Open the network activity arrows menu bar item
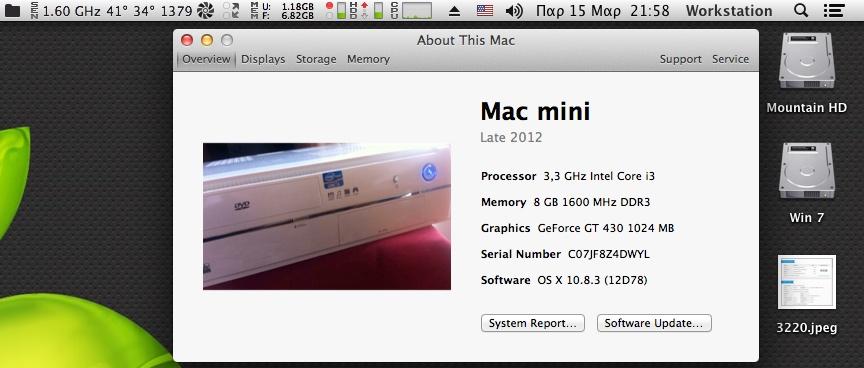The width and height of the screenshot is (864, 368). point(231,10)
